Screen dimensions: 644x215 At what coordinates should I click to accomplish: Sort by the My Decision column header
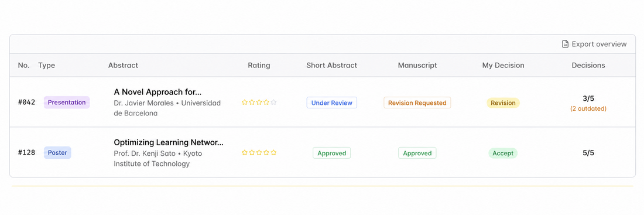(x=503, y=65)
